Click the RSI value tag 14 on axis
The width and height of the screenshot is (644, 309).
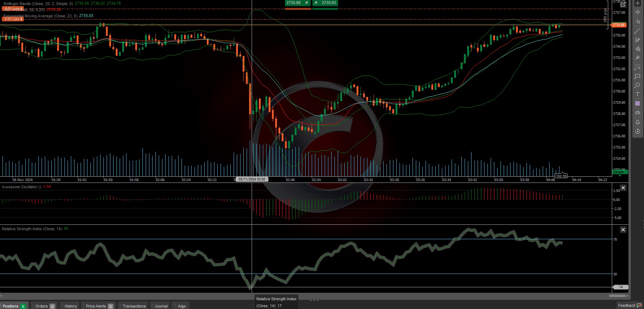pyautogui.click(x=621, y=287)
